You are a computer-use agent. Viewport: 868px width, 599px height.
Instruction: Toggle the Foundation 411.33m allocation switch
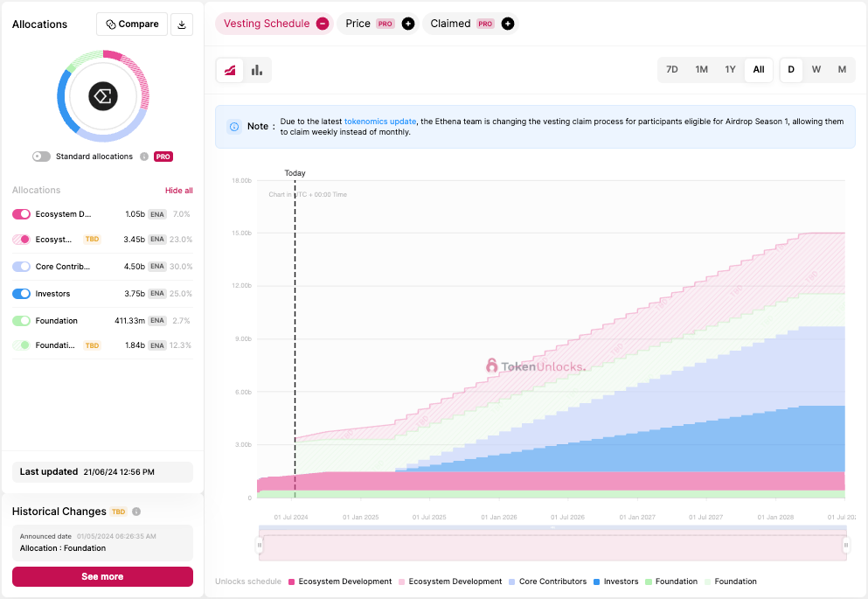[22, 321]
